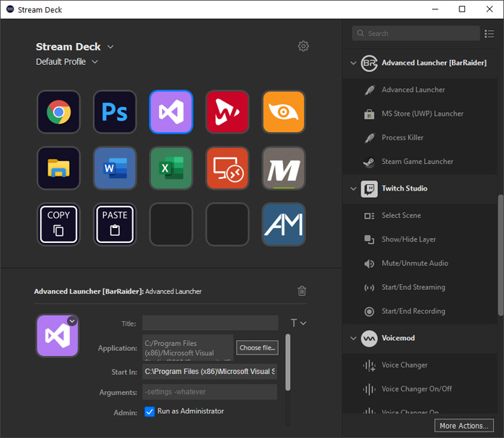Toggle Run as Administrator checkbox
The height and width of the screenshot is (438, 504).
point(150,411)
